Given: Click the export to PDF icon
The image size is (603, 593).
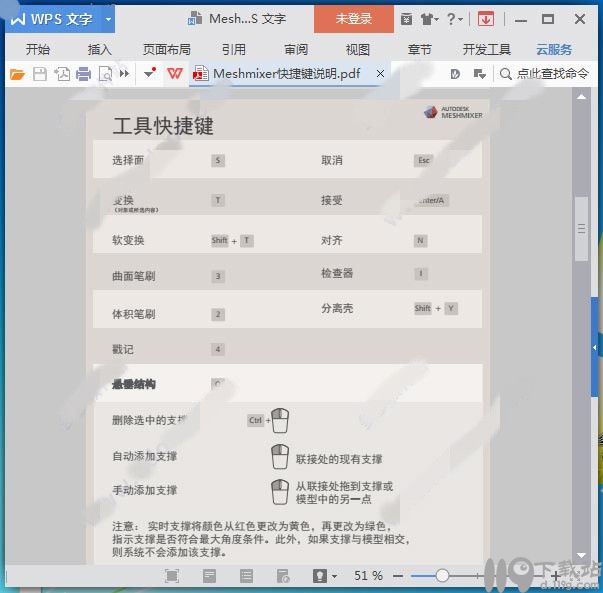Looking at the screenshot, I should click(62, 74).
